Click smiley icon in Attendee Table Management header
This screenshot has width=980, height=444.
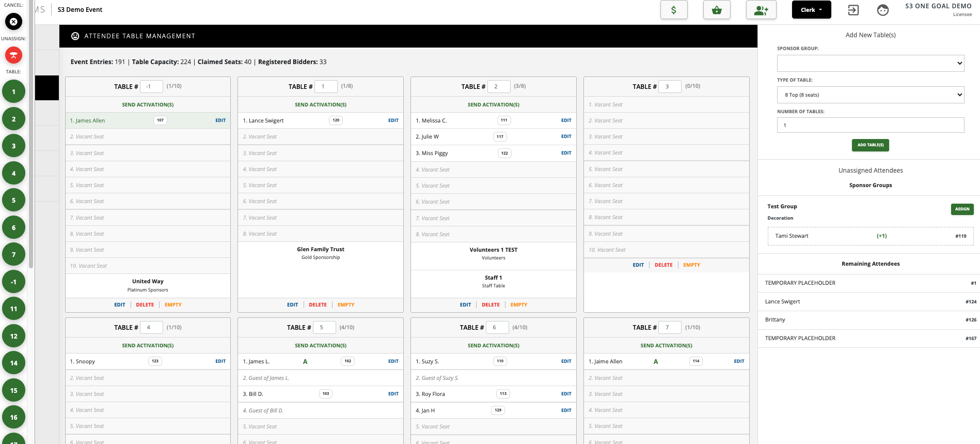pyautogui.click(x=75, y=36)
